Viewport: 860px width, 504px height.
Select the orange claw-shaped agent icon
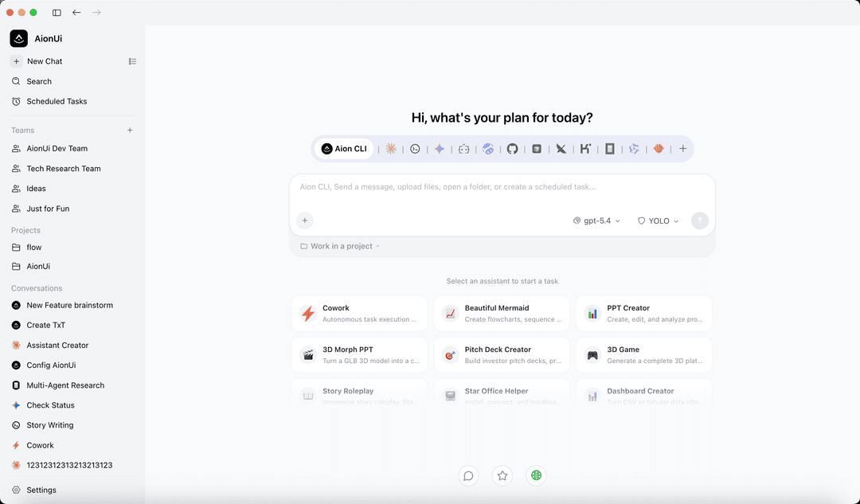pyautogui.click(x=659, y=149)
